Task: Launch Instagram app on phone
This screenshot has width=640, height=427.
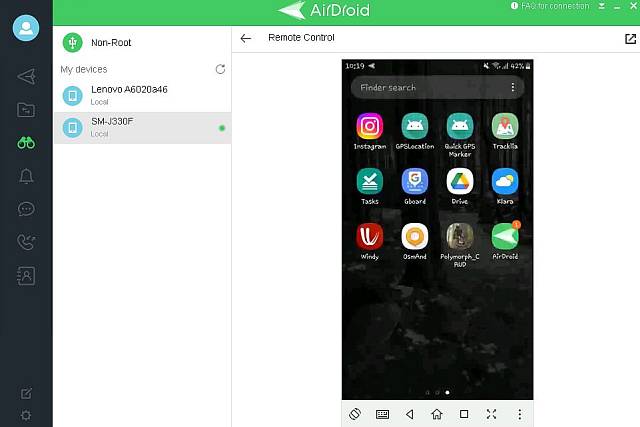Action: [x=370, y=126]
